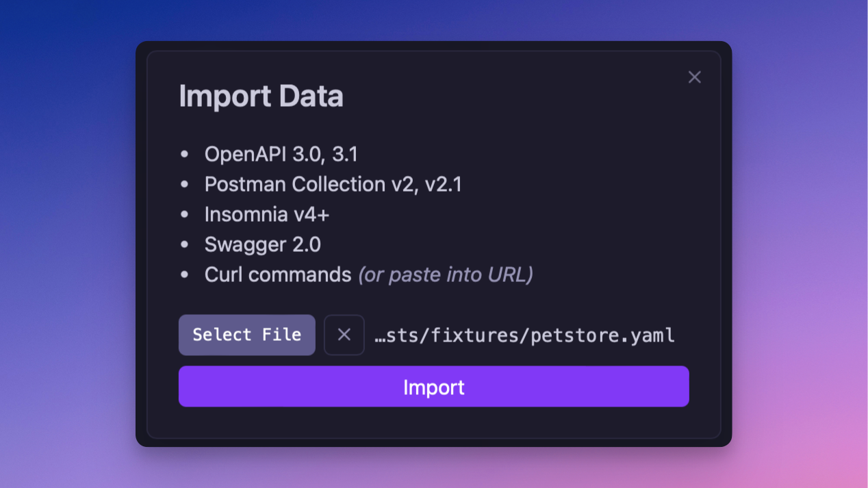
Task: Click the bullet beside OpenAPI 3.0, 3.1
Action: coord(184,155)
